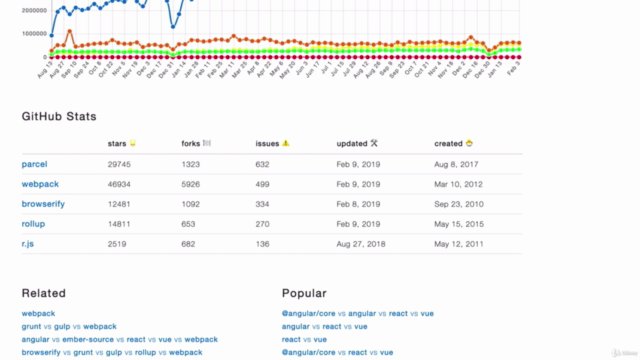This screenshot has height=360, width=640.
Task: Click the star emoji icon beside stars header
Action: pos(133,143)
